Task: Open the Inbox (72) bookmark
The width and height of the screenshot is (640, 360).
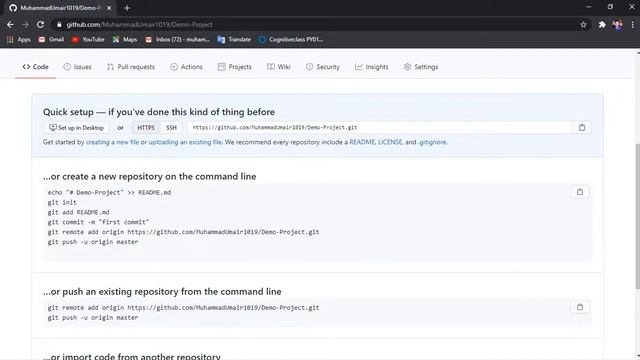Action: pos(178,39)
